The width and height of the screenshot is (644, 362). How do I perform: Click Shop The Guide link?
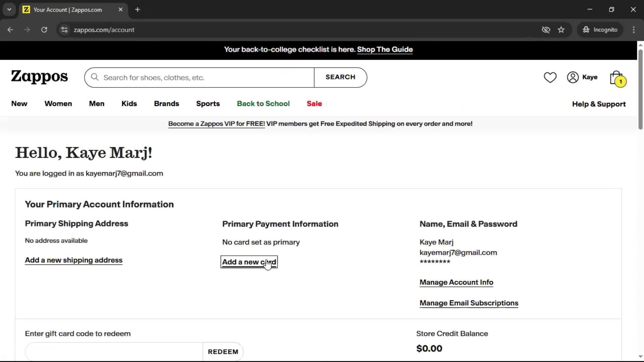pyautogui.click(x=385, y=50)
